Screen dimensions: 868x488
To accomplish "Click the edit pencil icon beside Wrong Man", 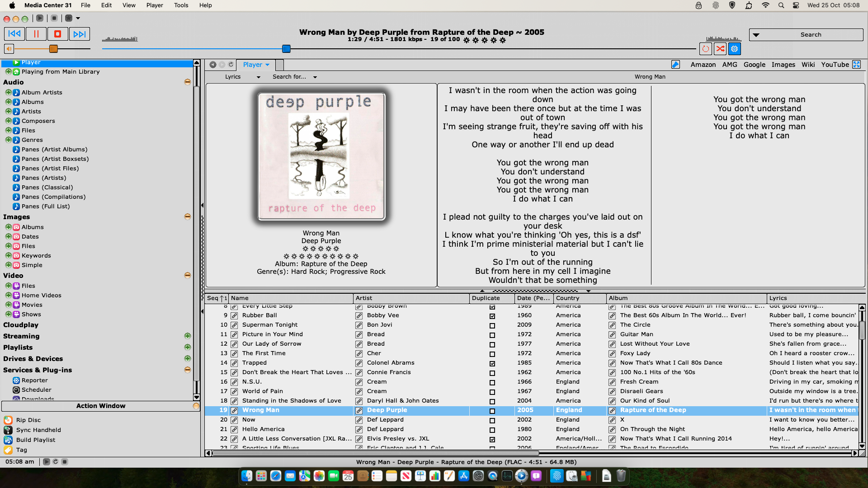I will pyautogui.click(x=234, y=411).
